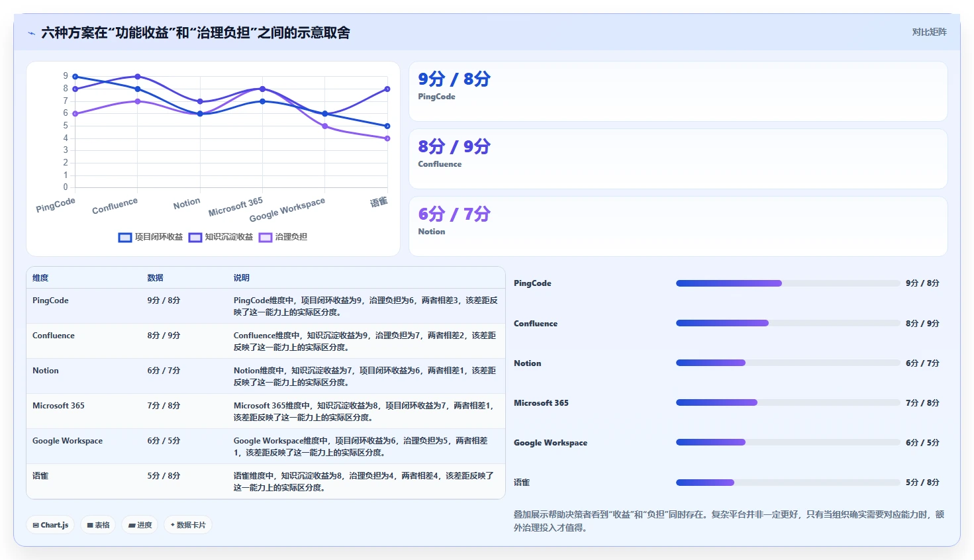The width and height of the screenshot is (974, 560).
Task: Open the Notion 6分 / 7分 data card
Action: (x=678, y=226)
